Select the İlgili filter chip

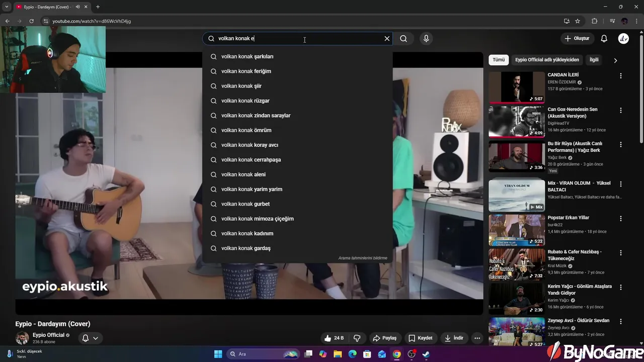point(594,60)
